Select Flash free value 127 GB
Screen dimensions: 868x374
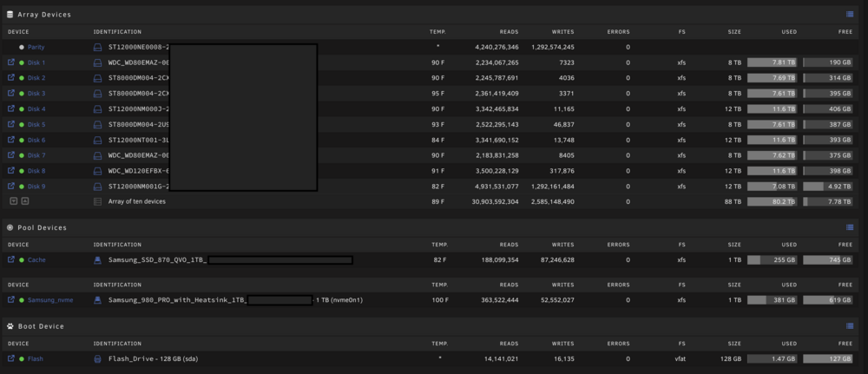[x=840, y=359]
